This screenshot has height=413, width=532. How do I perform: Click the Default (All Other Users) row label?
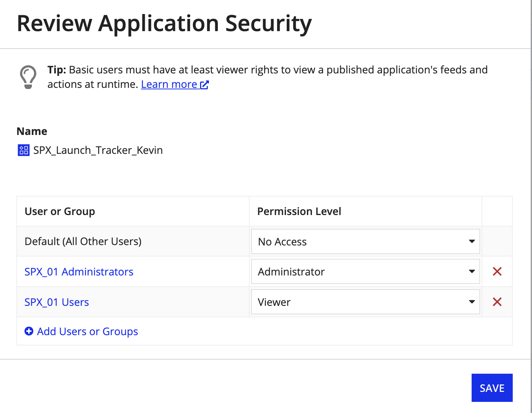pos(83,241)
